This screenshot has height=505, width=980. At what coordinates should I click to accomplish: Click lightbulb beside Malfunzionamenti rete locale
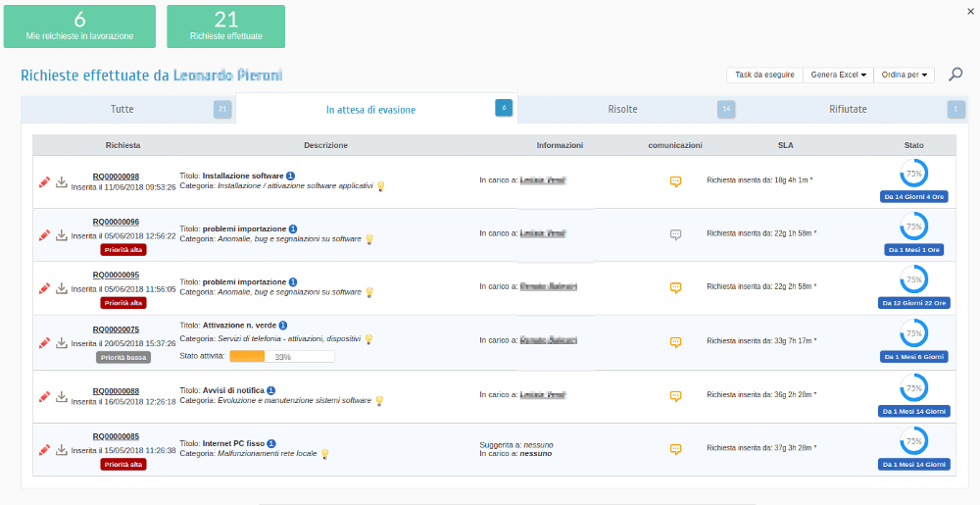[x=325, y=454]
